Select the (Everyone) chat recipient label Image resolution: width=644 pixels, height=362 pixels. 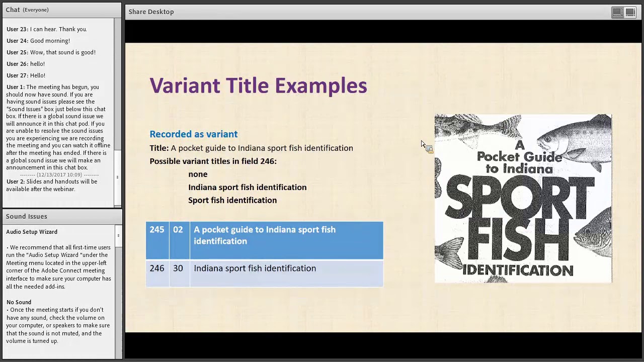[x=36, y=10]
